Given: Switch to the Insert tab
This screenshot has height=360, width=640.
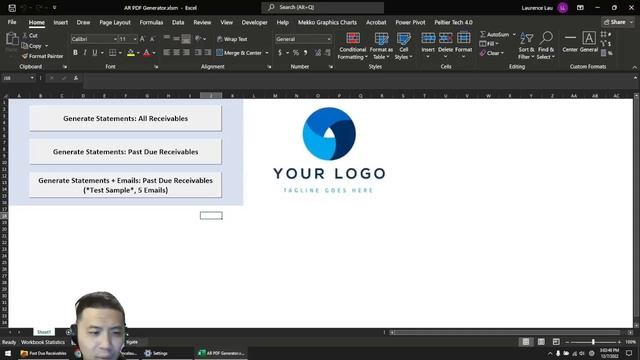Looking at the screenshot, I should [x=61, y=22].
